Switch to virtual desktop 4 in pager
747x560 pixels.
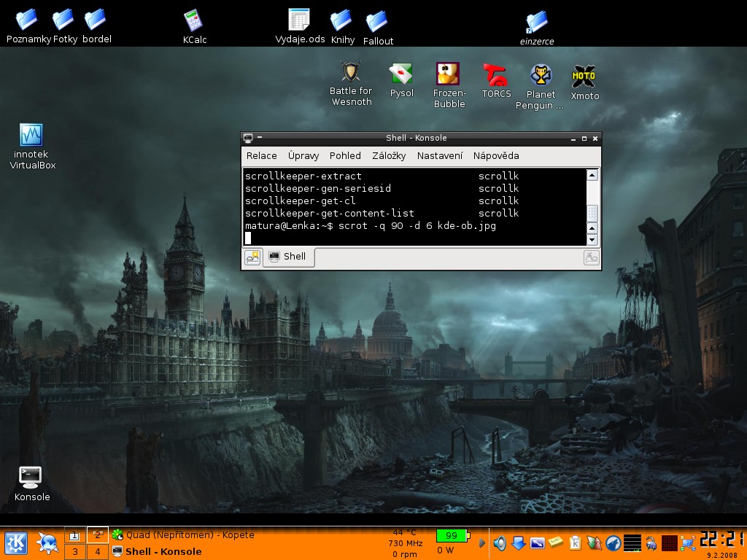(x=97, y=552)
